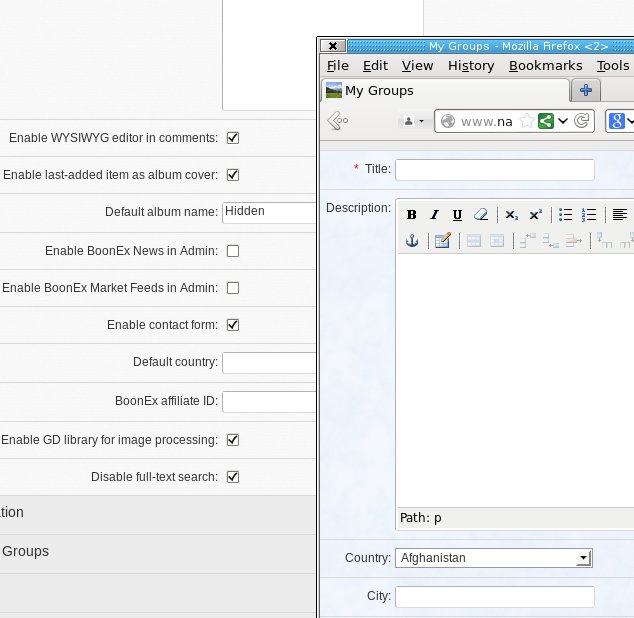Apply subscript formatting

[x=511, y=215]
